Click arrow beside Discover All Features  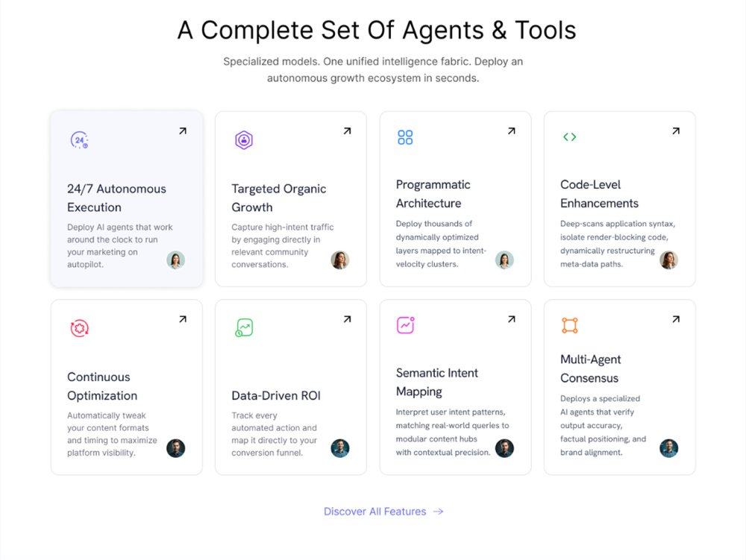[438, 512]
